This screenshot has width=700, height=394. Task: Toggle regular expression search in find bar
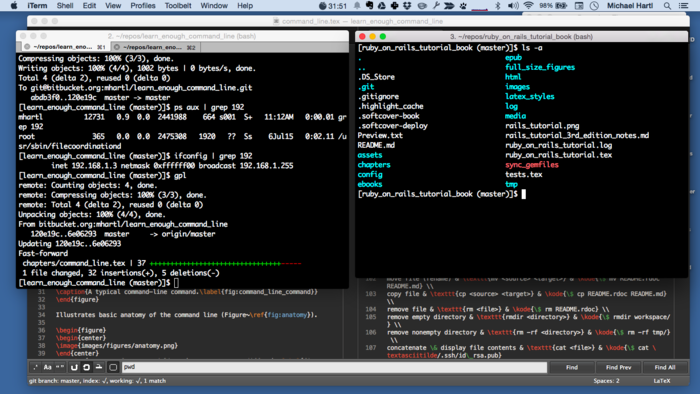[35, 367]
